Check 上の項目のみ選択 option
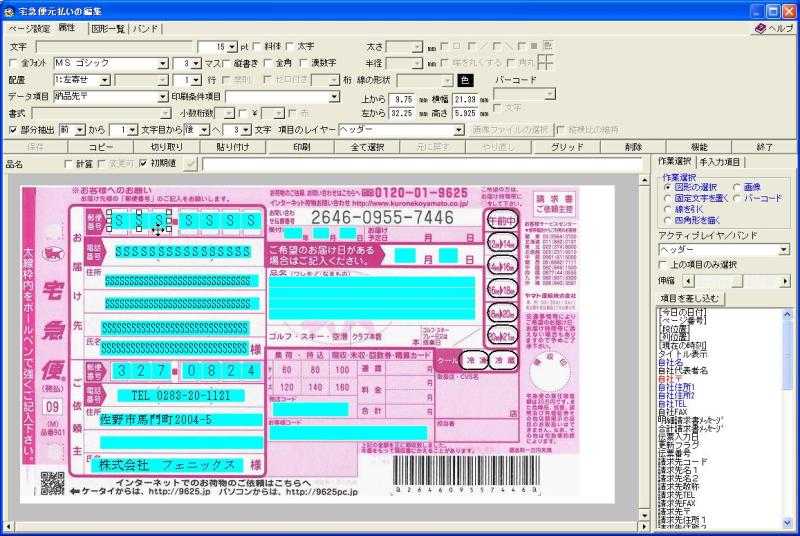The image size is (800, 536). coord(663,265)
